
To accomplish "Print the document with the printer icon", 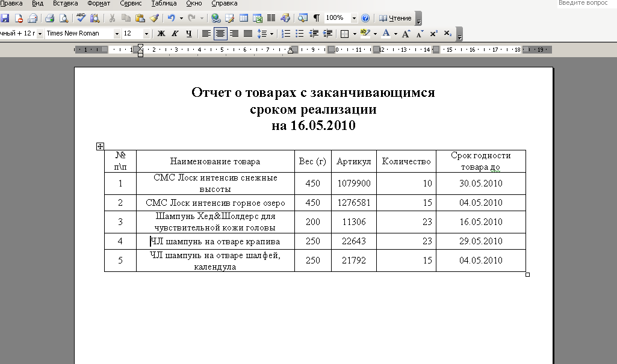I will (49, 18).
